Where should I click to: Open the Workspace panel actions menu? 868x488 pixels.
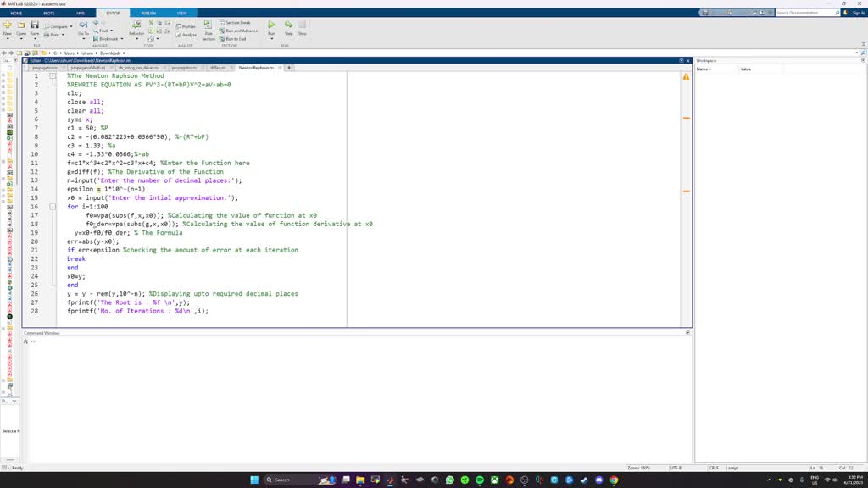[863, 60]
